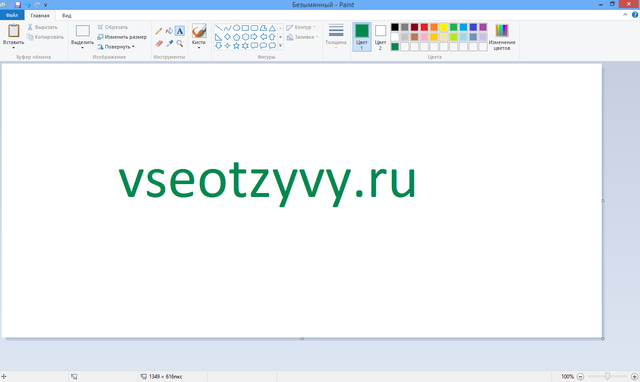Open the Файл menu

[x=12, y=15]
